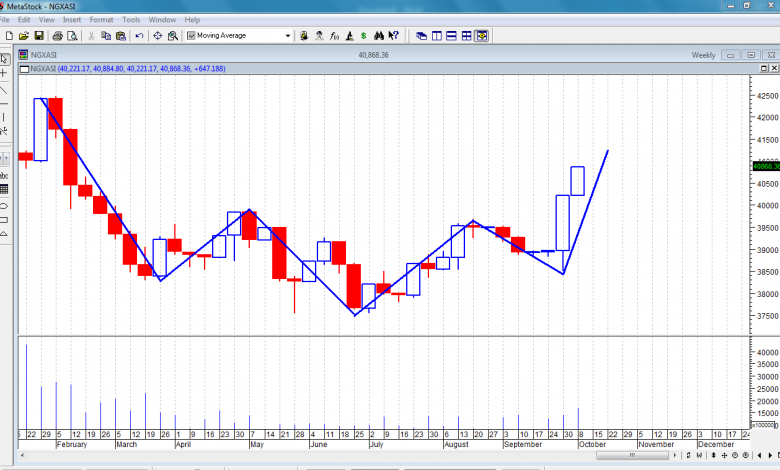Viewport: 780px width, 470px height.
Task: Click the Open file folder icon
Action: (x=23, y=36)
